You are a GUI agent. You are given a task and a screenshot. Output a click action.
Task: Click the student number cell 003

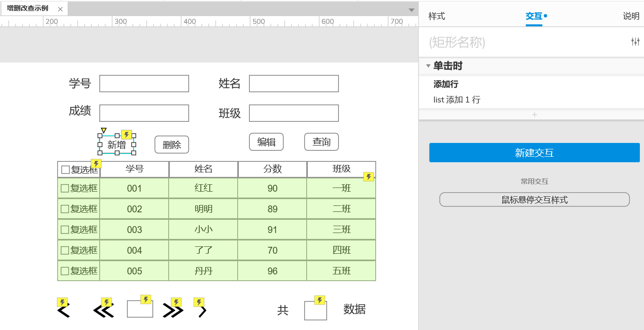point(134,229)
